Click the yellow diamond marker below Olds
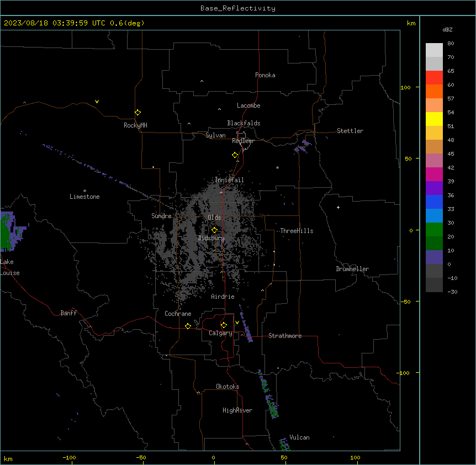Screen dimensions: 476x465 214,230
